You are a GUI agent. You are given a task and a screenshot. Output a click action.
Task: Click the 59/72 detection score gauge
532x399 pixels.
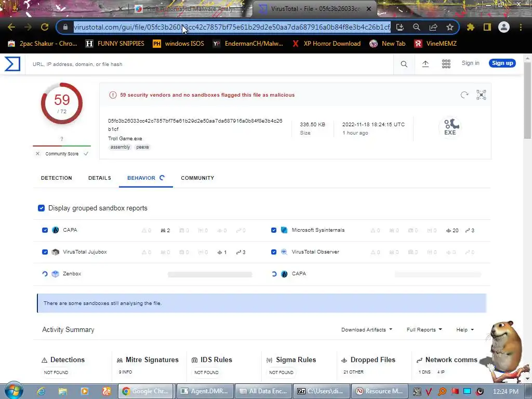[62, 103]
